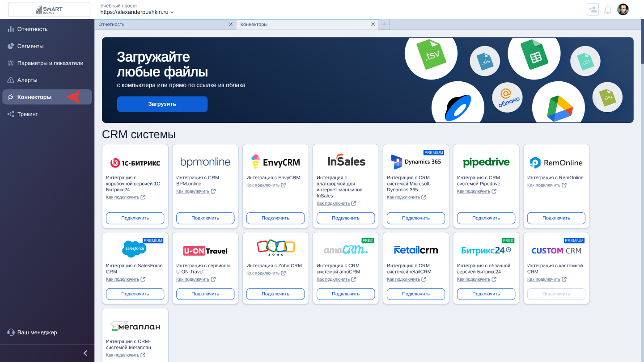644x362 pixels.
Task: Click the Dynamics 365 logo
Action: [x=416, y=162]
